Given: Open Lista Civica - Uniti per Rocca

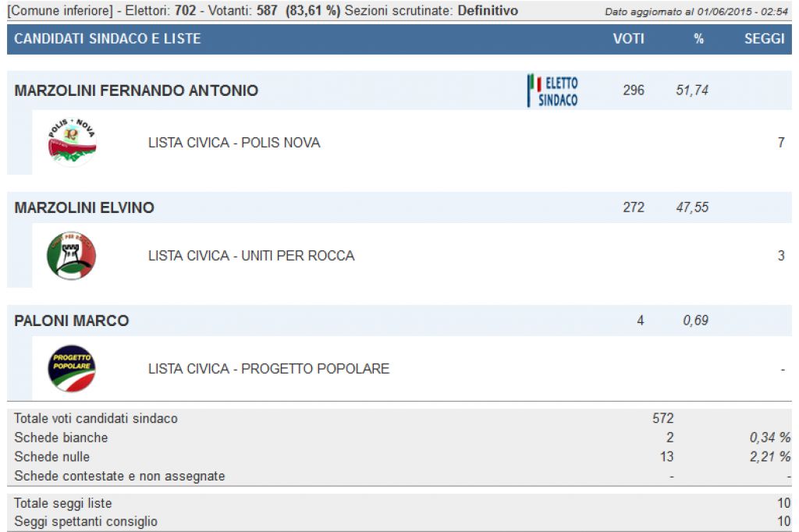Looking at the screenshot, I should pos(251,256).
